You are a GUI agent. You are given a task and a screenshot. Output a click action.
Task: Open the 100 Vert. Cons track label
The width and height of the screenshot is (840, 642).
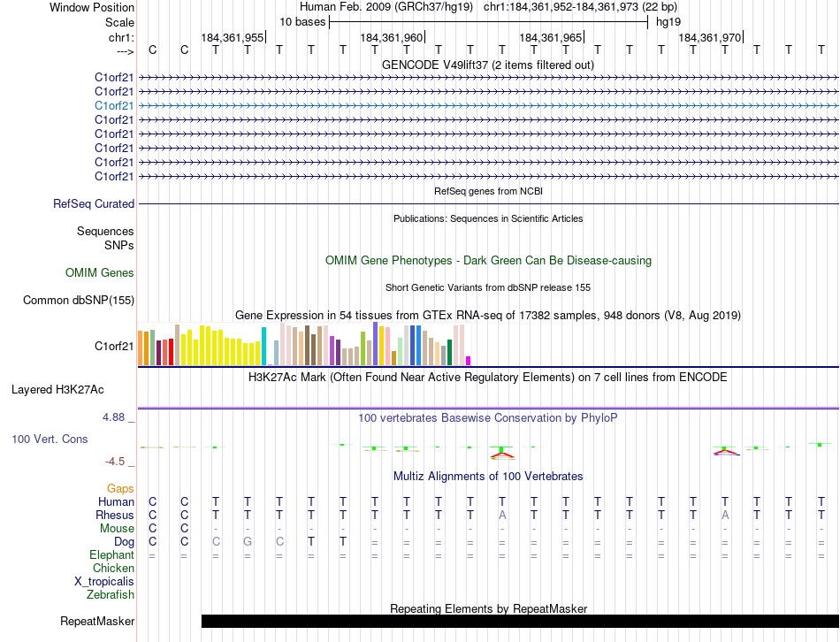[x=51, y=439]
